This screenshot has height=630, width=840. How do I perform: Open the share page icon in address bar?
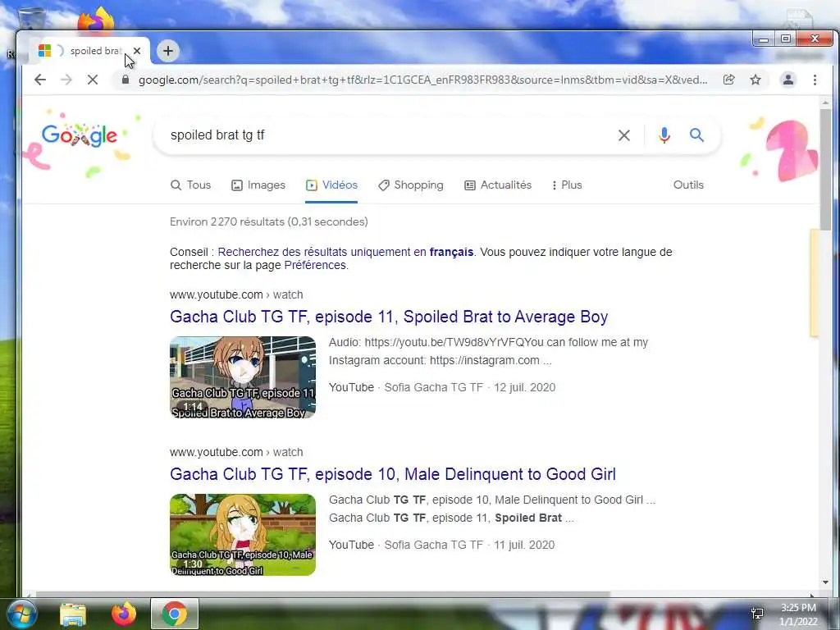click(x=728, y=80)
